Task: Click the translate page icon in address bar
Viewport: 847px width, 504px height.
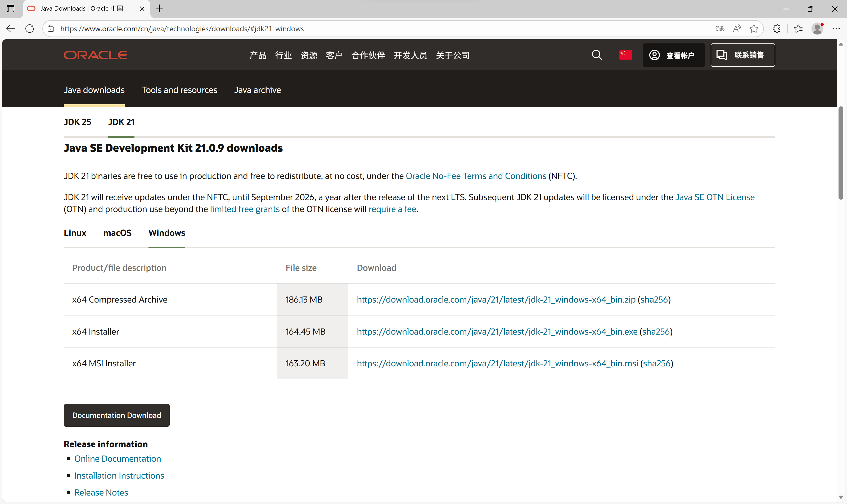Action: [x=720, y=29]
